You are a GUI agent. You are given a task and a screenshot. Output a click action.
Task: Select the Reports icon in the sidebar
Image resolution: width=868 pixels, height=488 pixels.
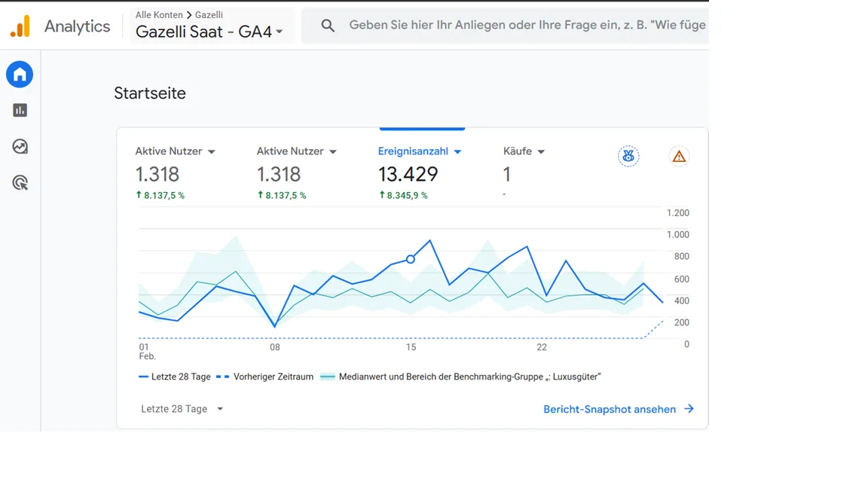[19, 110]
